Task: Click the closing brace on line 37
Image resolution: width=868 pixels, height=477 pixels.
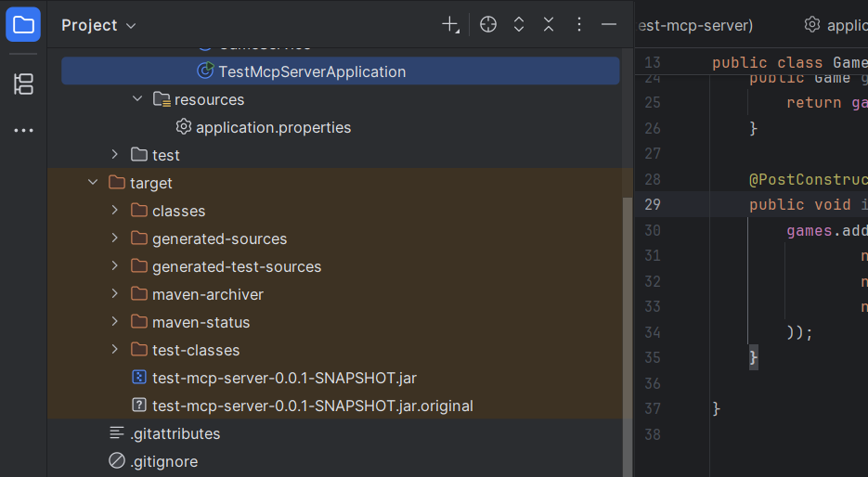Action: tap(717, 409)
